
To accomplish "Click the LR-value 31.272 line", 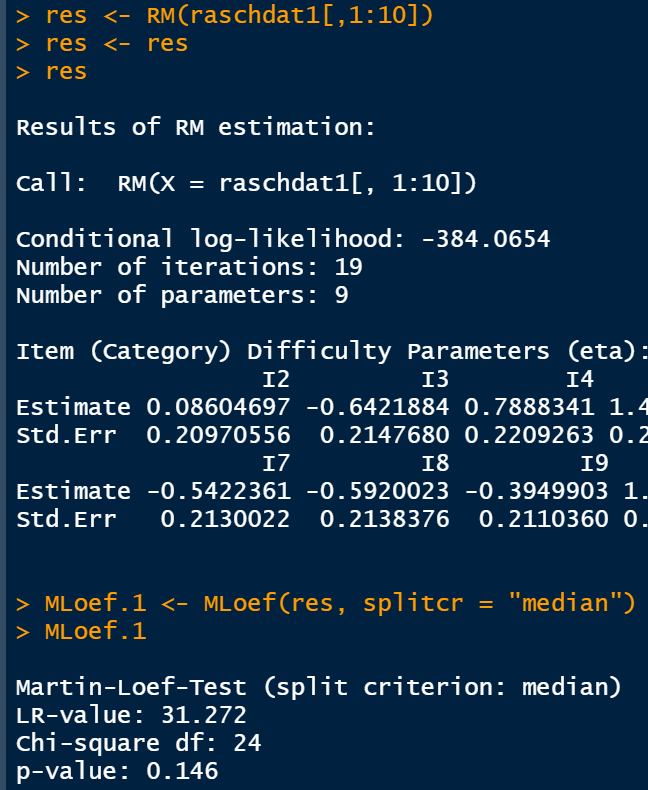I will pyautogui.click(x=130, y=715).
